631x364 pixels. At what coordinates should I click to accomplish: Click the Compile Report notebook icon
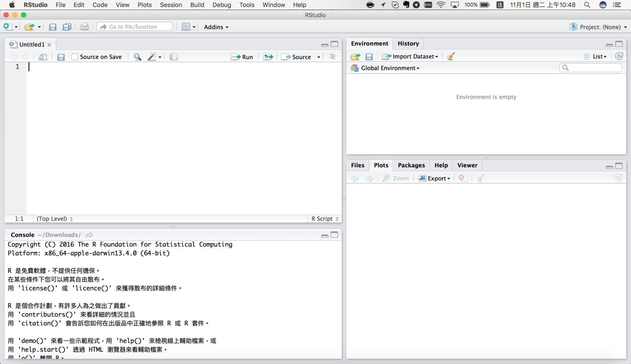[x=174, y=57]
